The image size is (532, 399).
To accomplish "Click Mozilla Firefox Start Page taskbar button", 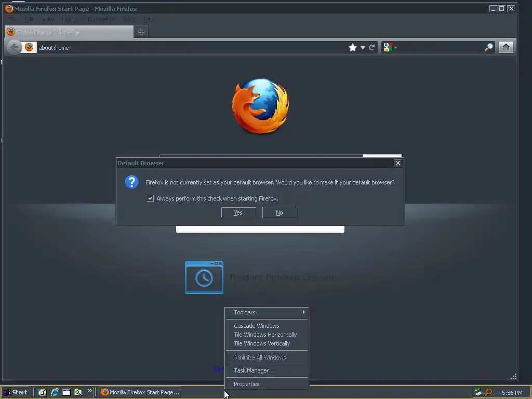I will 140,392.
